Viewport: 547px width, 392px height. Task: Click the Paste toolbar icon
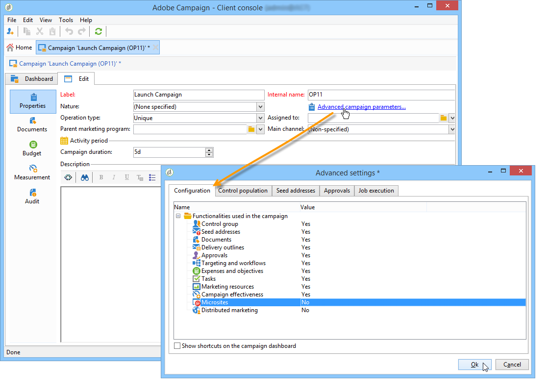coord(52,32)
